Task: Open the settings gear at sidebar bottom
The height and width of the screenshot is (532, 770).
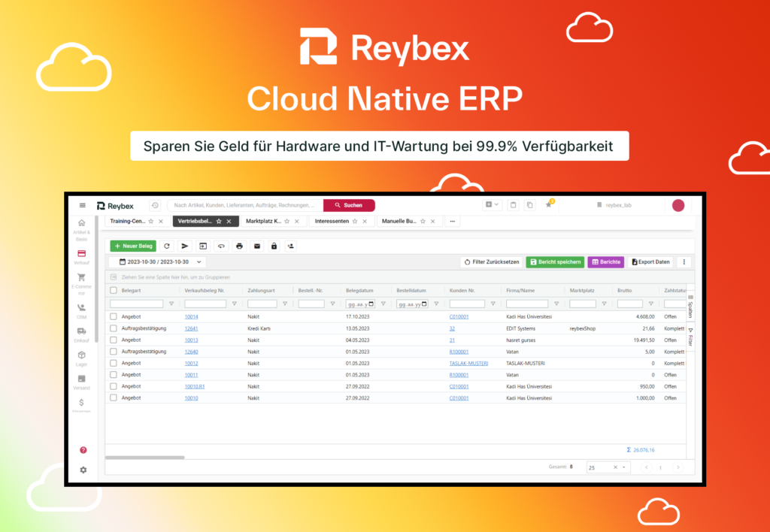Action: tap(83, 470)
